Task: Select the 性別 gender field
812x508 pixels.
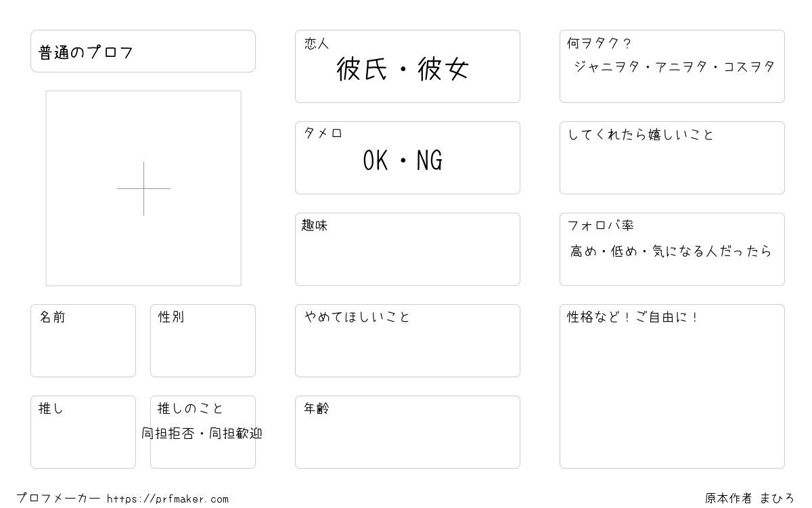Action: [203, 341]
